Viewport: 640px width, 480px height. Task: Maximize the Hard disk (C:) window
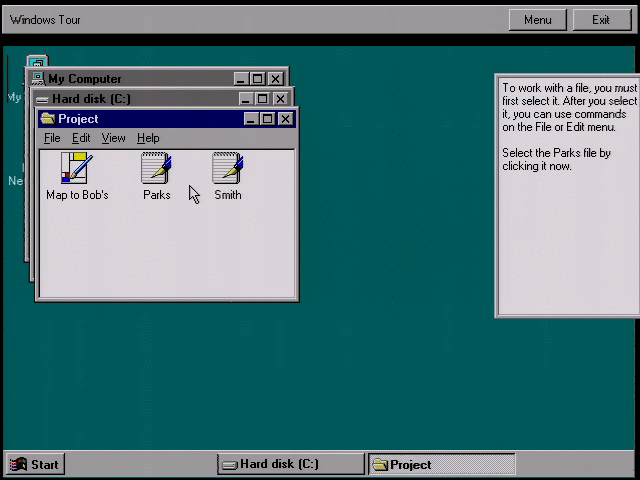262,98
